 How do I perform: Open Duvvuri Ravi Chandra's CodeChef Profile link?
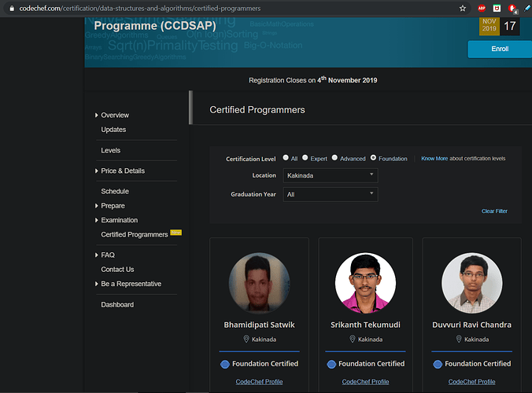click(x=471, y=382)
